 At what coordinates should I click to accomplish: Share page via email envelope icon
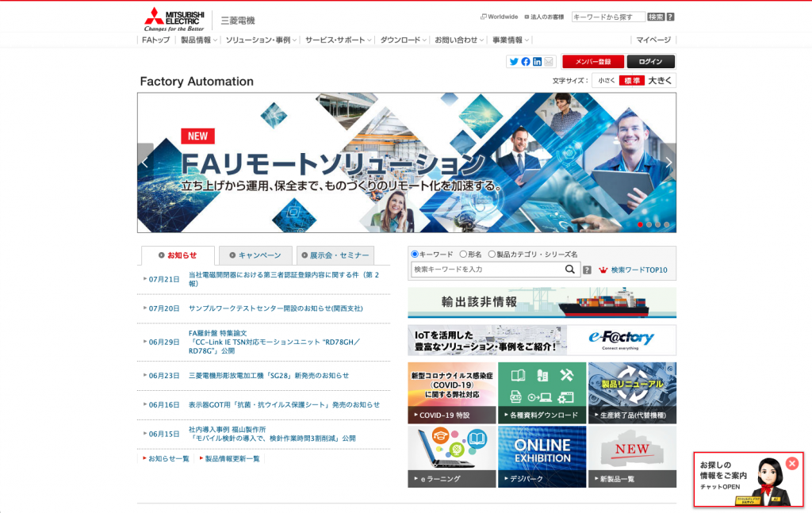click(549, 62)
